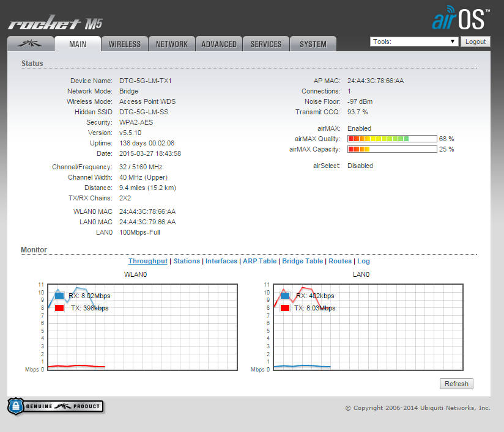Open the SERVICES tab

pos(266,44)
